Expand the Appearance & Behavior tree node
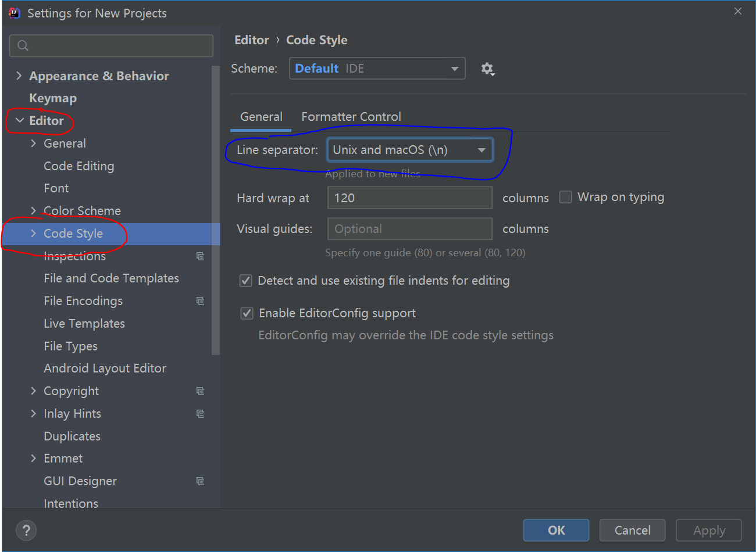 tap(19, 76)
